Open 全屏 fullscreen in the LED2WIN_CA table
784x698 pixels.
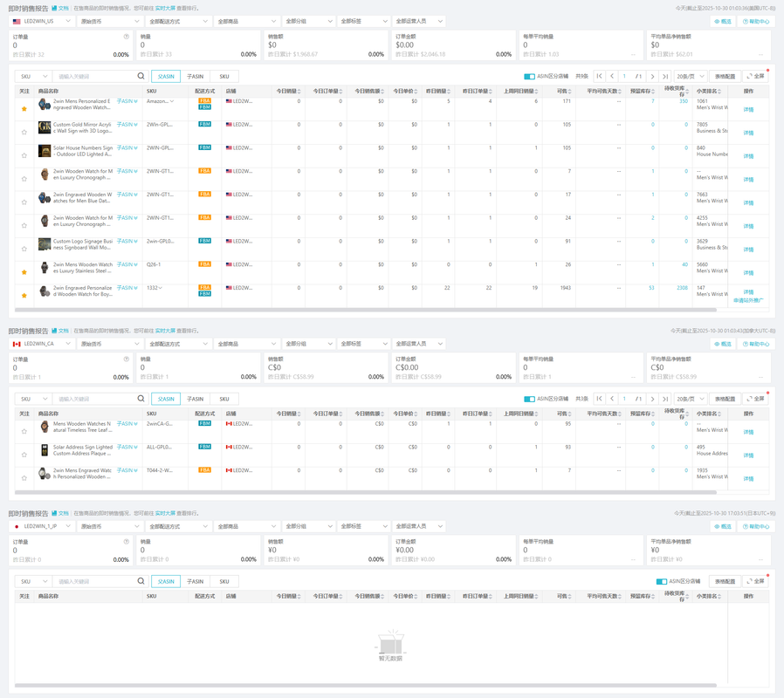755,399
